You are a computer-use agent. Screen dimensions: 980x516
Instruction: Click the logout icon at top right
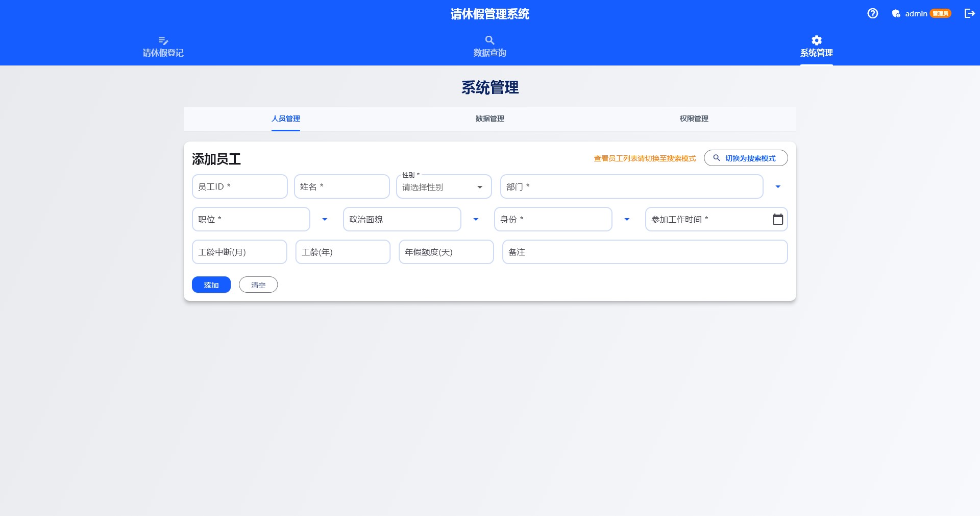pos(969,14)
